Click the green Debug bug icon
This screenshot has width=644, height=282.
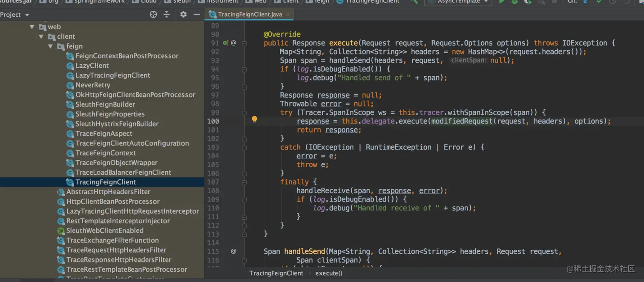(515, 2)
